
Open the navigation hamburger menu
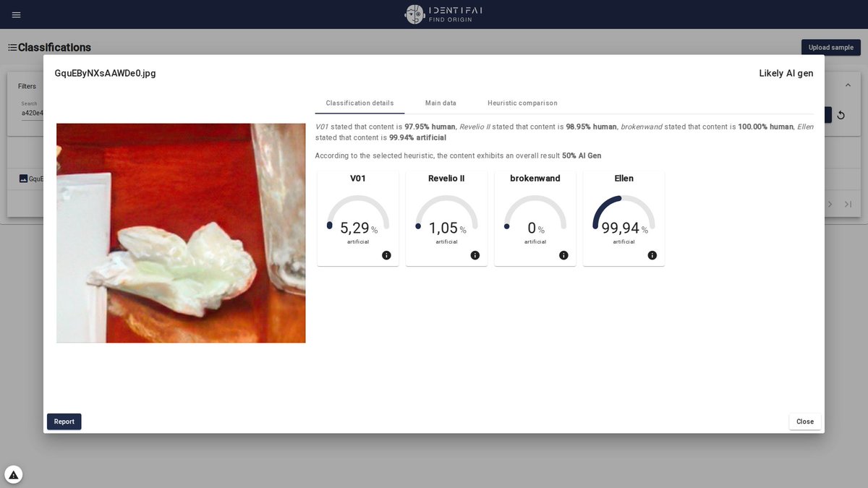tap(16, 14)
